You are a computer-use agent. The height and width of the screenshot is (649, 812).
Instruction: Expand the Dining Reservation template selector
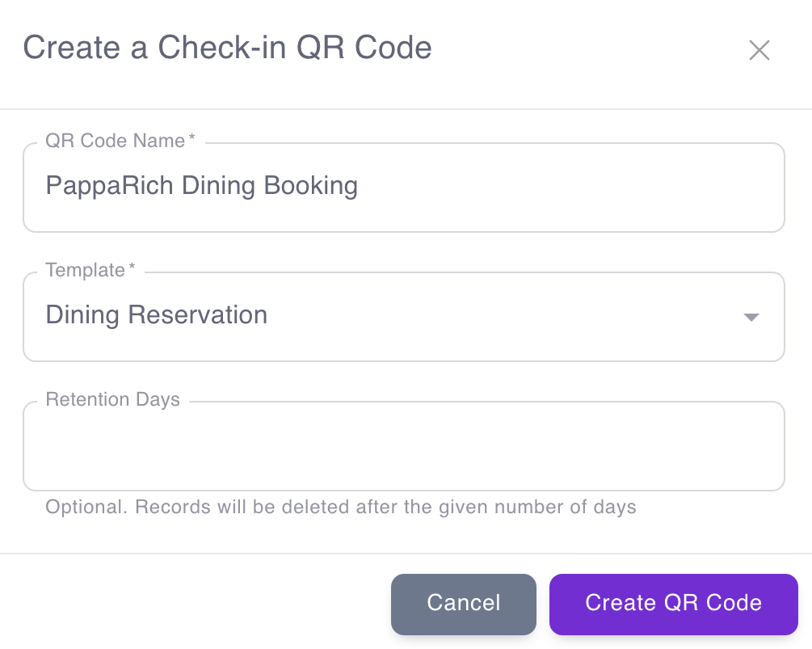404,316
